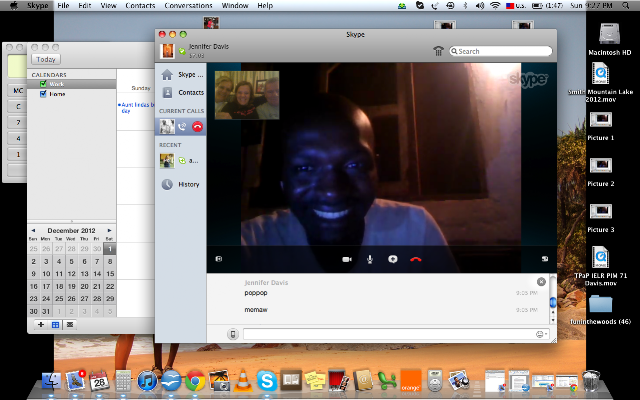Click the MC key in Calculator window

(x=18, y=91)
